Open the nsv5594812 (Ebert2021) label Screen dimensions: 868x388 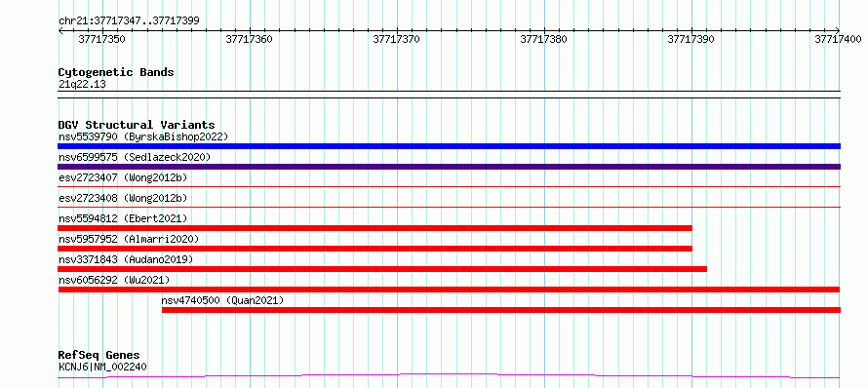pyautogui.click(x=123, y=218)
